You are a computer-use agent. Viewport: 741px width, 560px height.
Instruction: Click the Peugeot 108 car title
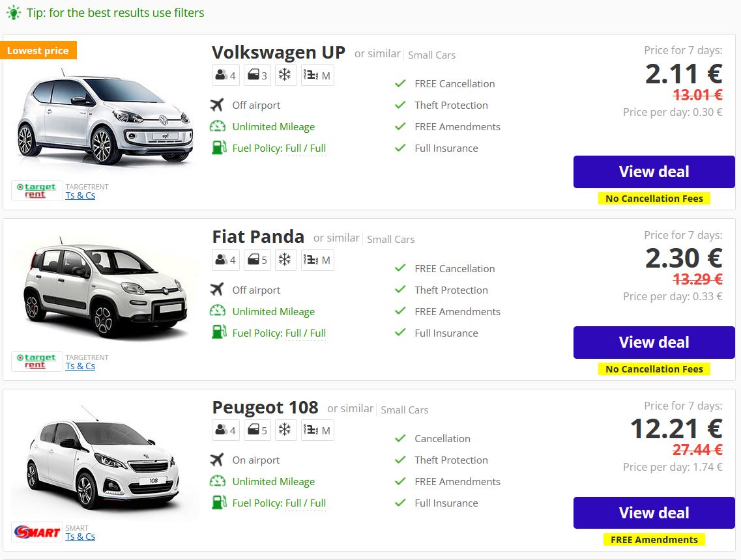click(265, 408)
